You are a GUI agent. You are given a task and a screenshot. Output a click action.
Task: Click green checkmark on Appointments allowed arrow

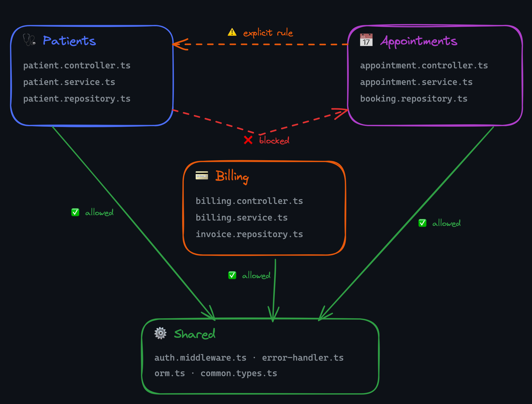(422, 223)
